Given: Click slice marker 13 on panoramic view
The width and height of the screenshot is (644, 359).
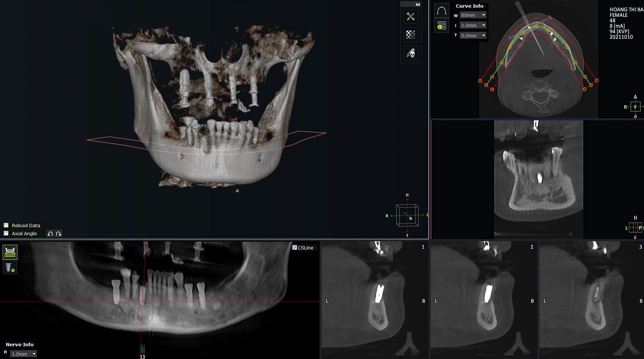Looking at the screenshot, I should click(x=142, y=356).
